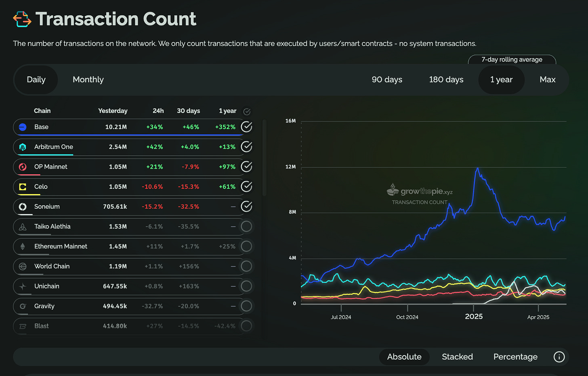The width and height of the screenshot is (588, 376).
Task: Click the Jul 2024 axis label
Action: (x=341, y=317)
